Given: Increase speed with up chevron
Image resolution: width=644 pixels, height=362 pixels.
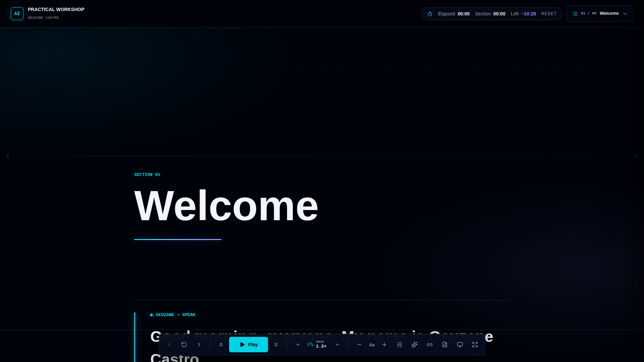Looking at the screenshot, I should pyautogui.click(x=337, y=345).
